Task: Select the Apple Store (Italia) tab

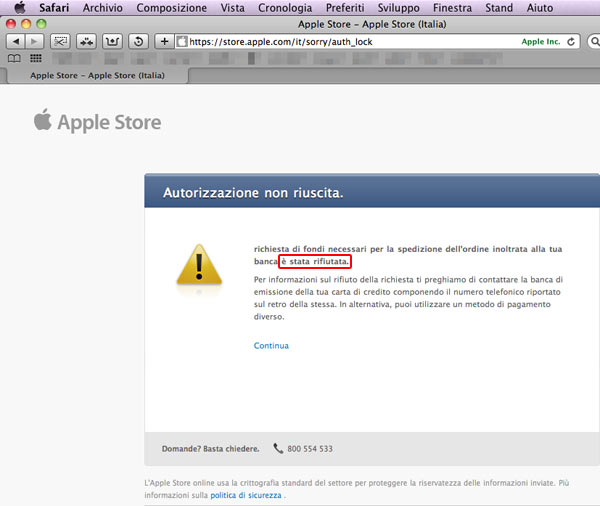Action: click(x=98, y=75)
